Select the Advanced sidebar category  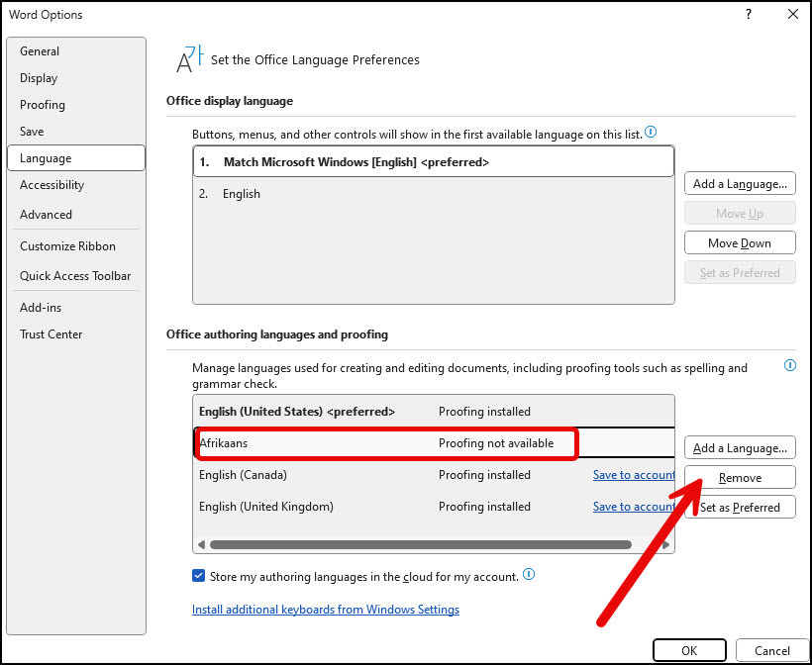tap(46, 214)
